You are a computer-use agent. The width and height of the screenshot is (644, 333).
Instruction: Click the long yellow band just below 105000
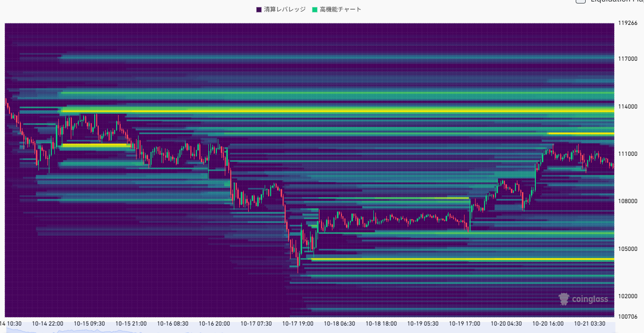[x=449, y=259]
